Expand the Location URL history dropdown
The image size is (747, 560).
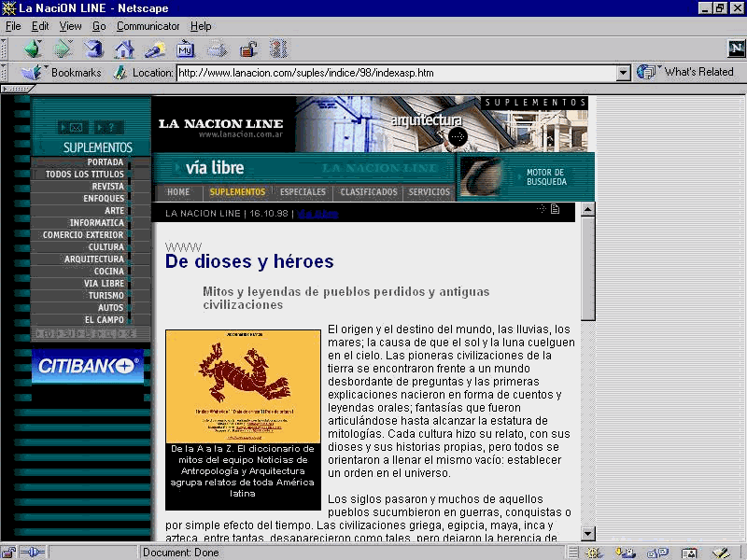click(623, 73)
